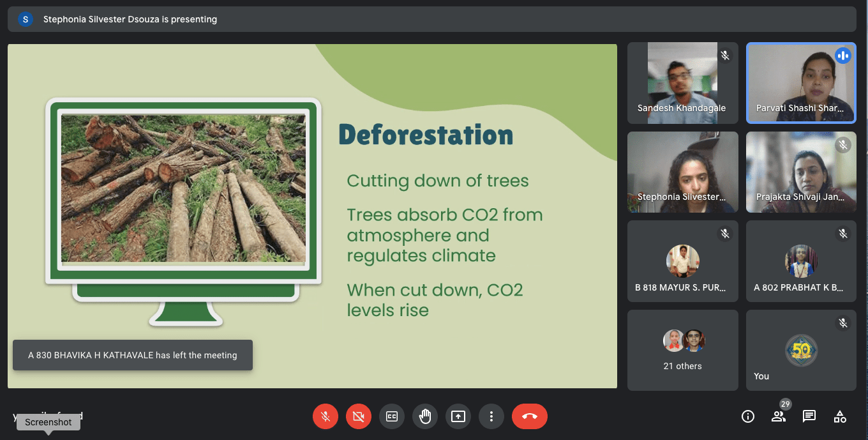The width and height of the screenshot is (868, 440).
Task: Click the S presenter avatar in banner
Action: 26,19
